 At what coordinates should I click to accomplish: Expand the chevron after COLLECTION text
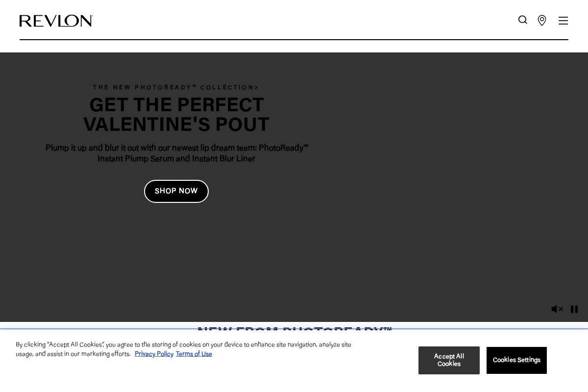click(258, 87)
